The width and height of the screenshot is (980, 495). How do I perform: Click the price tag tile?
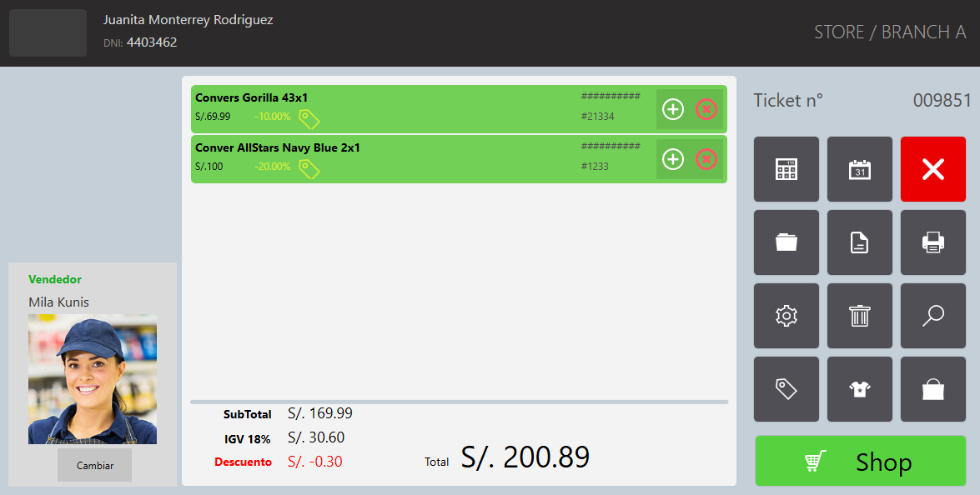point(787,389)
